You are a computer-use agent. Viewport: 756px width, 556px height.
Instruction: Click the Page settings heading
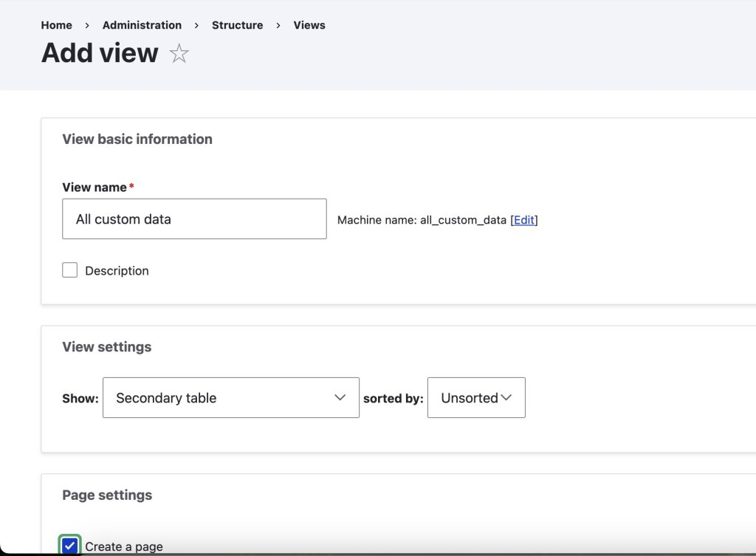click(107, 495)
